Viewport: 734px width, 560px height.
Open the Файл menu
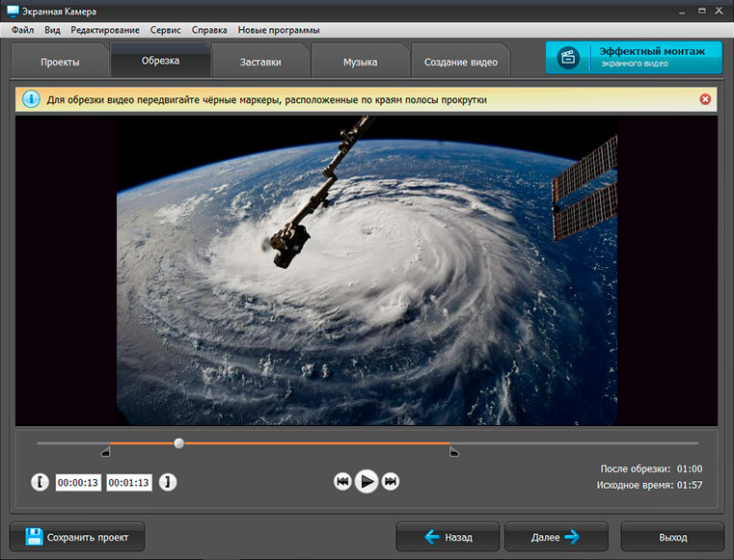[23, 30]
